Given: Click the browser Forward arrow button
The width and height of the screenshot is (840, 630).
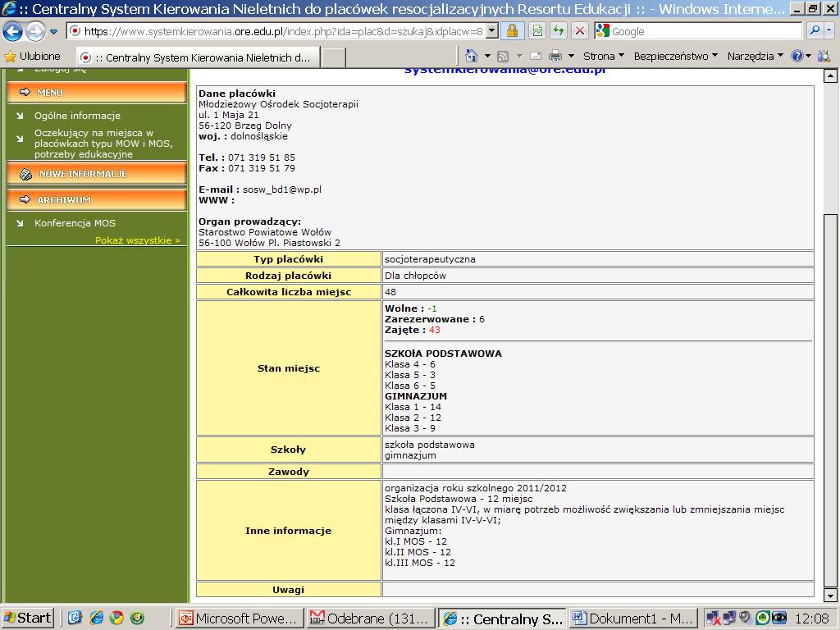Looking at the screenshot, I should (35, 32).
